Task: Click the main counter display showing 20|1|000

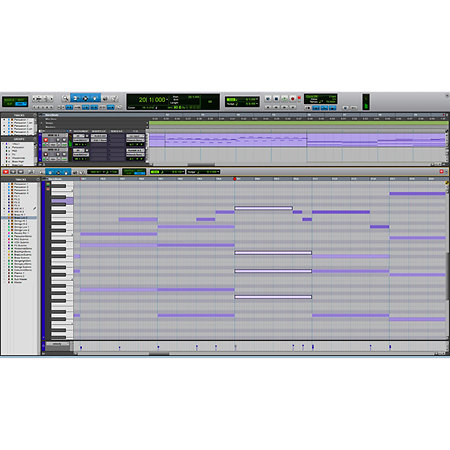Action: point(152,100)
